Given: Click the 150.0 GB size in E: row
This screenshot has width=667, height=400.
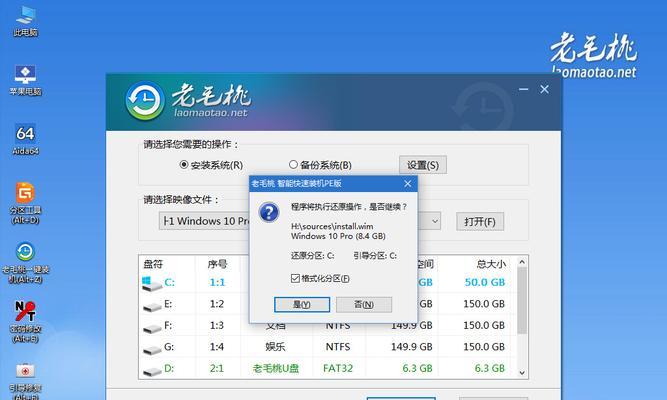Looking at the screenshot, I should [x=484, y=304].
